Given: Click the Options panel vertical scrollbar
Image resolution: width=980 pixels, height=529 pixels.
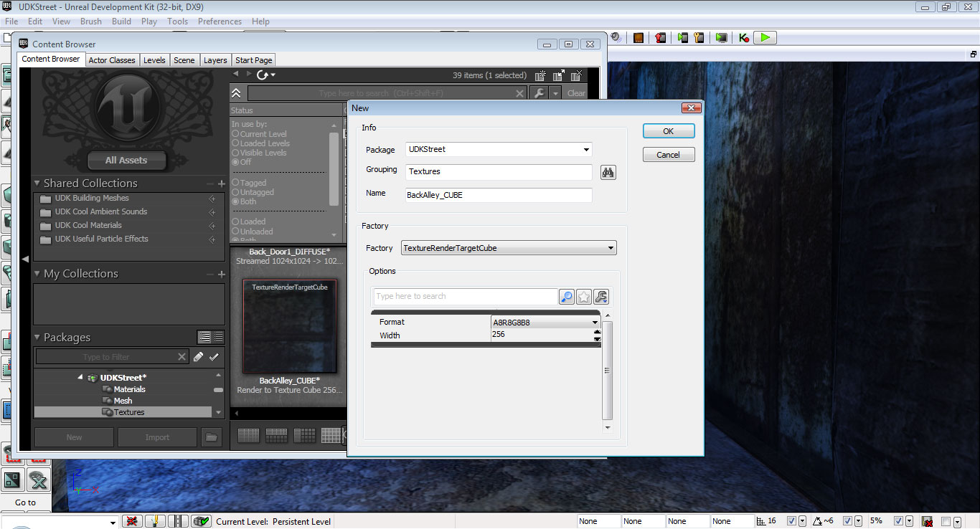Looking at the screenshot, I should (608, 371).
